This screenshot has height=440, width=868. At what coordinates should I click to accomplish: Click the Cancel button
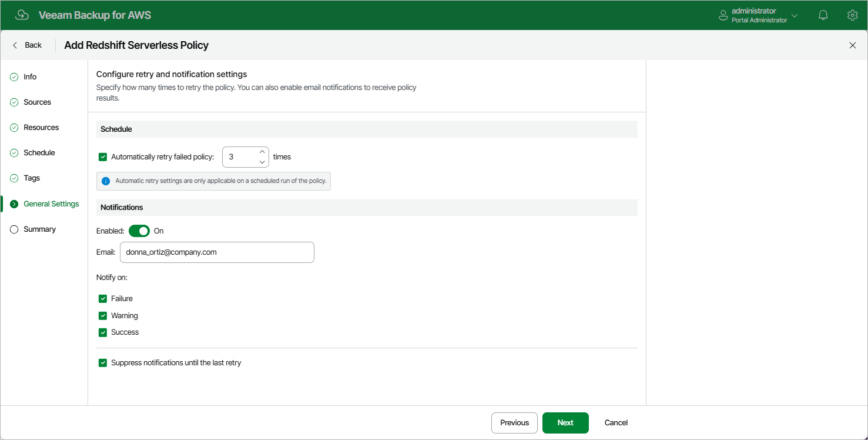pyautogui.click(x=616, y=423)
